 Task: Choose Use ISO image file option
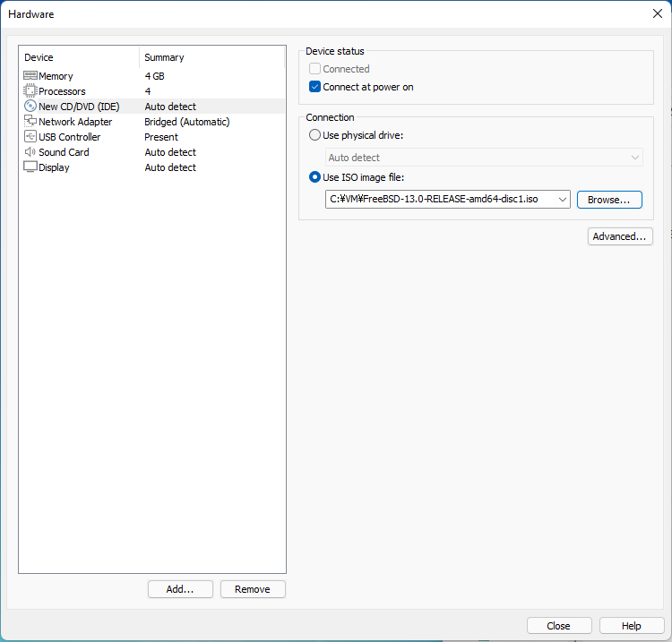coord(314,177)
